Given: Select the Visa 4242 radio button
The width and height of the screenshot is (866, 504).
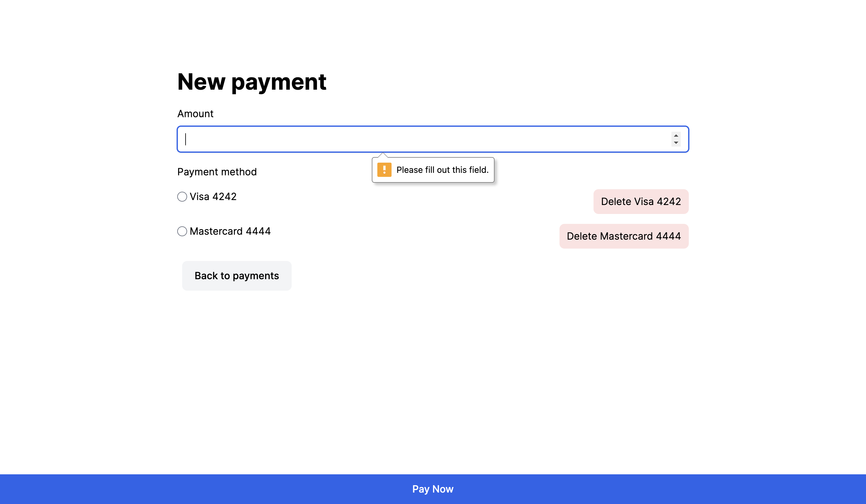Looking at the screenshot, I should pos(182,197).
